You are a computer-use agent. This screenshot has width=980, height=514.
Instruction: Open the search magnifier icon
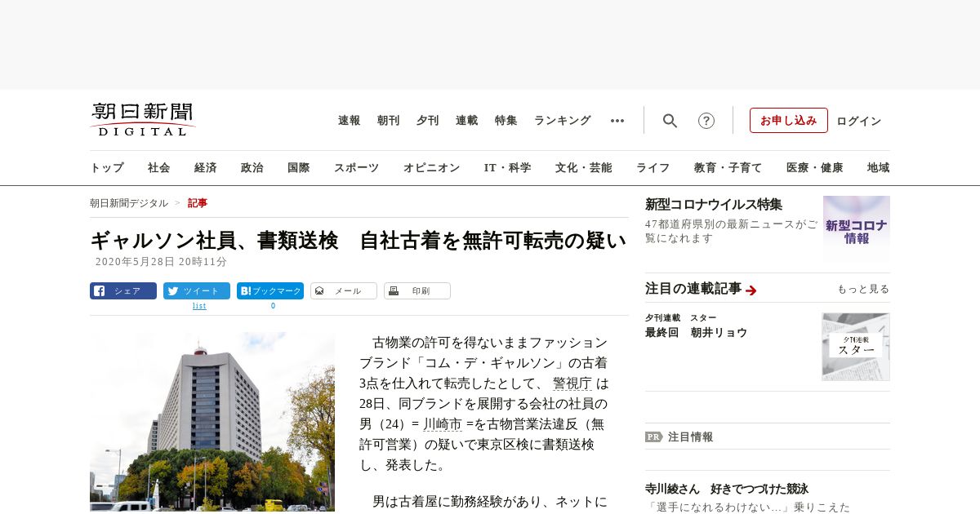670,121
